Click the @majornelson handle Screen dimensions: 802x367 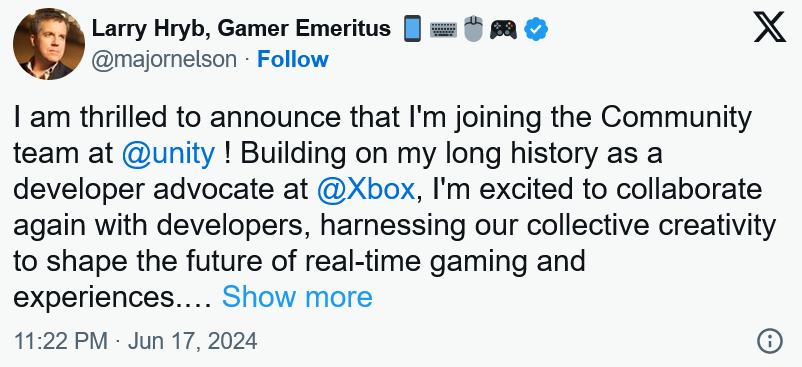tap(164, 60)
